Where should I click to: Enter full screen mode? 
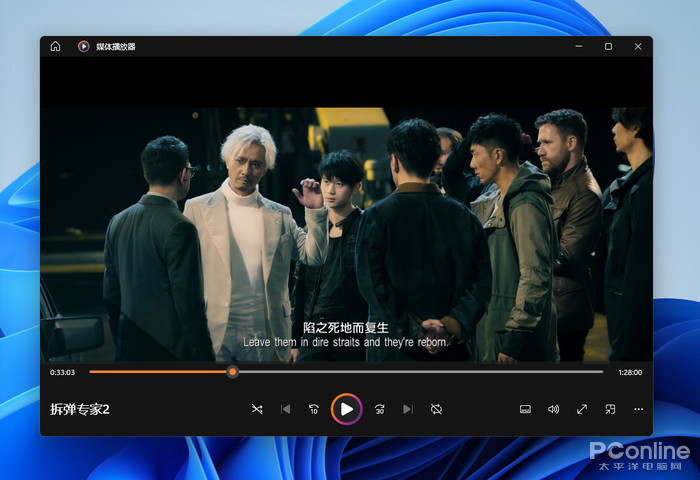pos(582,409)
